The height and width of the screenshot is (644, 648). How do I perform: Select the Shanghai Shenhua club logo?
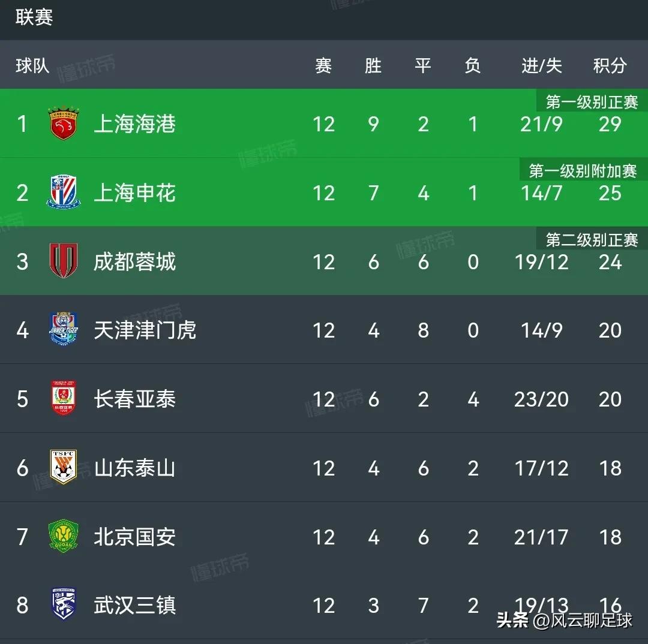62,192
